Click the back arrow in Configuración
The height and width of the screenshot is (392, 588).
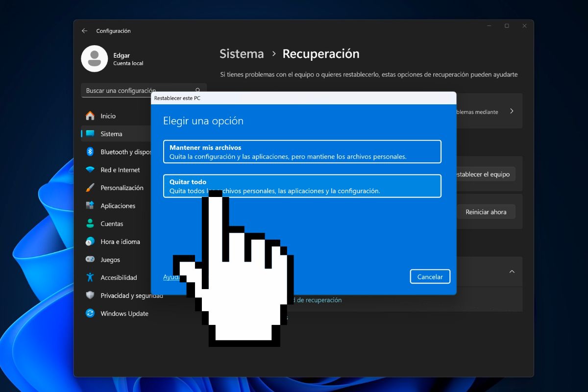click(x=84, y=30)
